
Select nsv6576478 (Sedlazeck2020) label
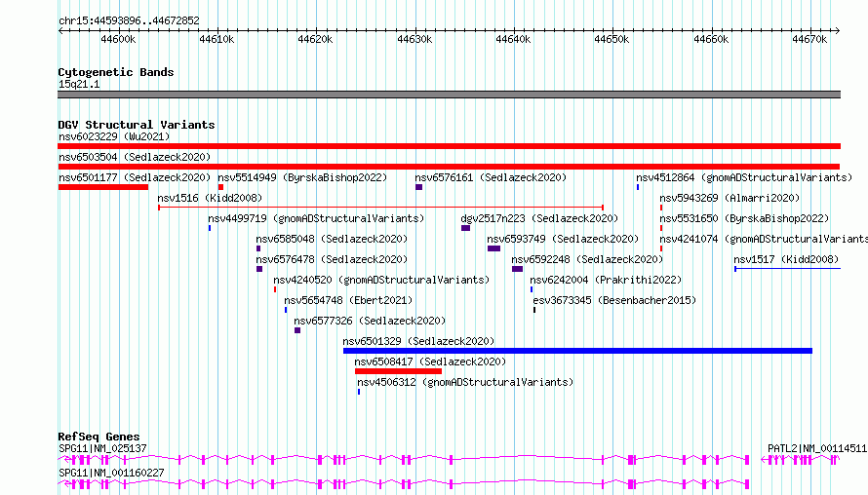pos(332,259)
